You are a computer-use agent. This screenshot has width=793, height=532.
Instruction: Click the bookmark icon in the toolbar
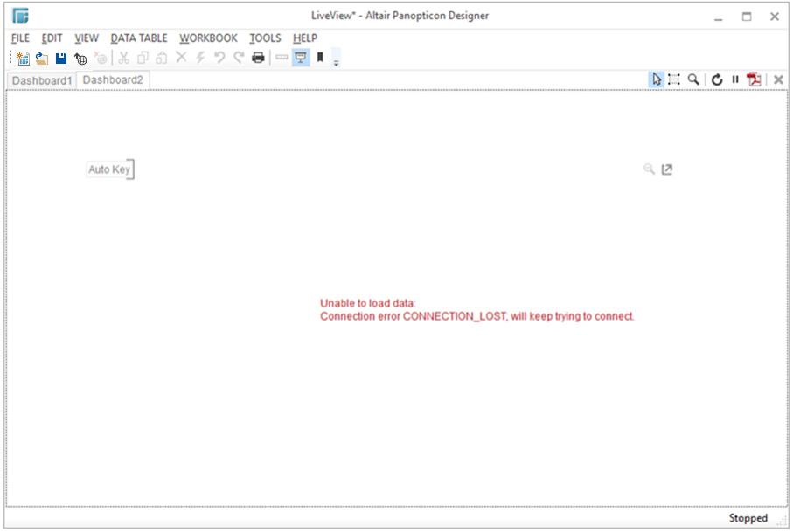[x=320, y=57]
